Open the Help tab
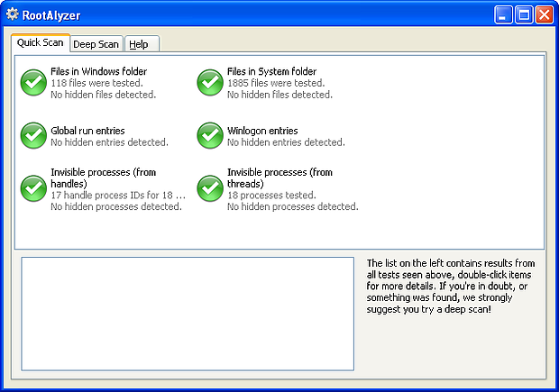This screenshot has width=559, height=392. pos(142,44)
